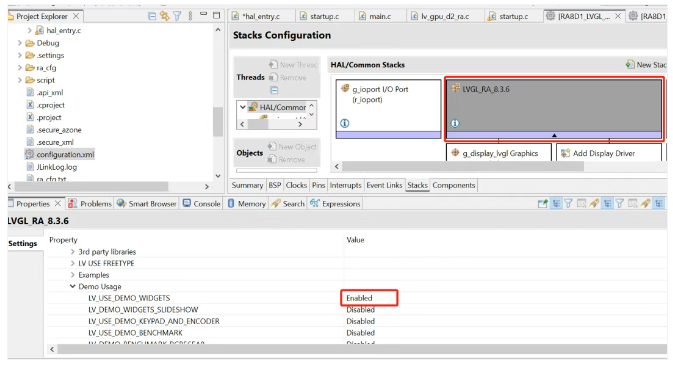This screenshot has height=365, width=673.
Task: Collapse all in Project Explorer toolbar
Action: point(152,16)
